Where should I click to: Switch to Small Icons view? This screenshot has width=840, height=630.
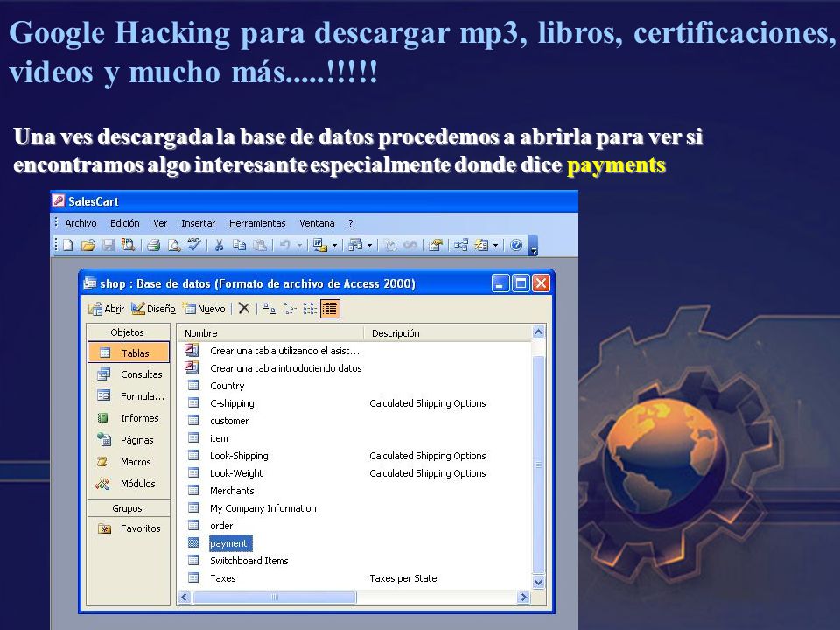(290, 309)
